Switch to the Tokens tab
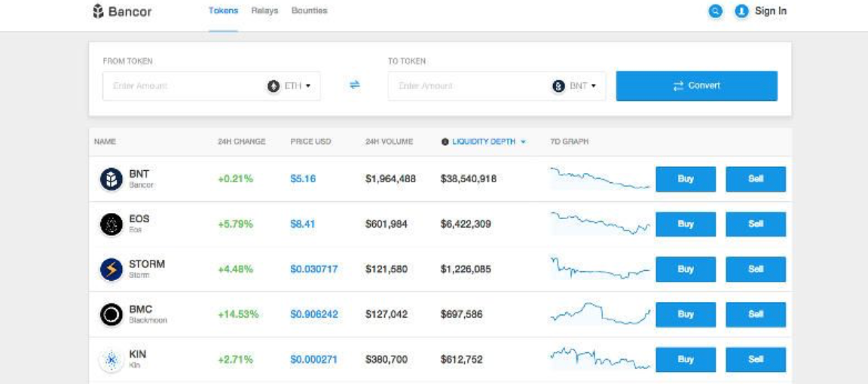Image resolution: width=868 pixels, height=384 pixels. [224, 11]
